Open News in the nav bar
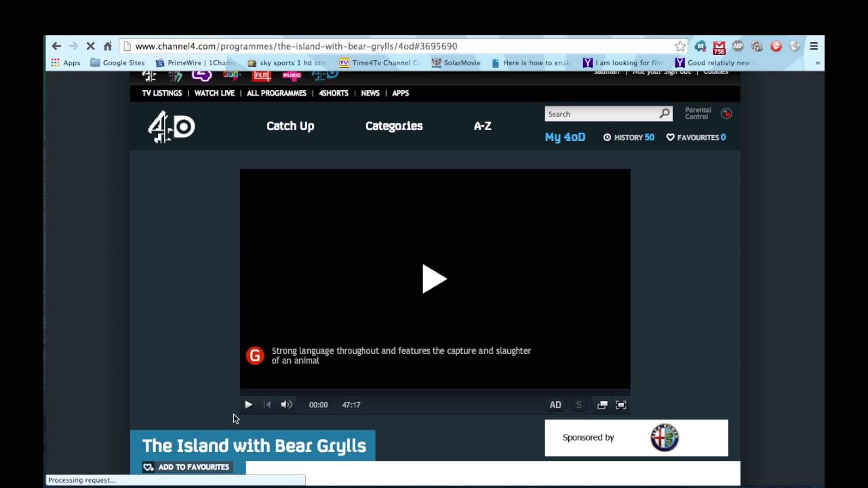868x488 pixels. (x=370, y=93)
